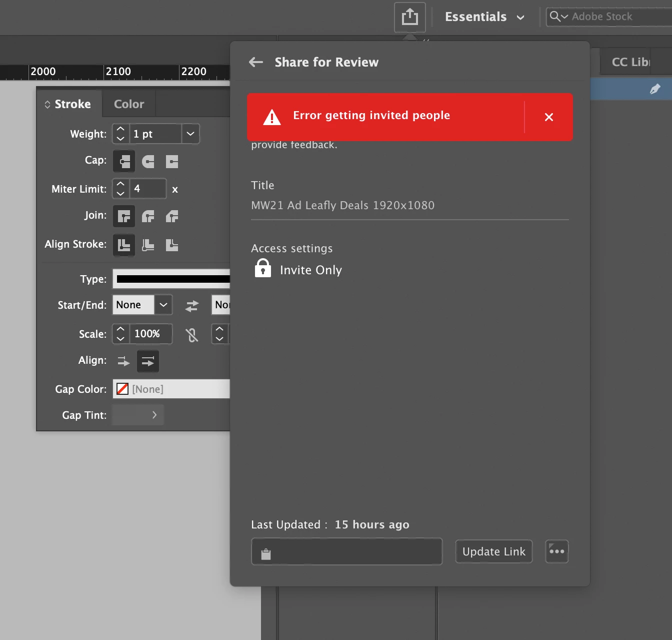Dismiss the error getting invited people banner
This screenshot has height=640, width=672.
click(x=549, y=117)
